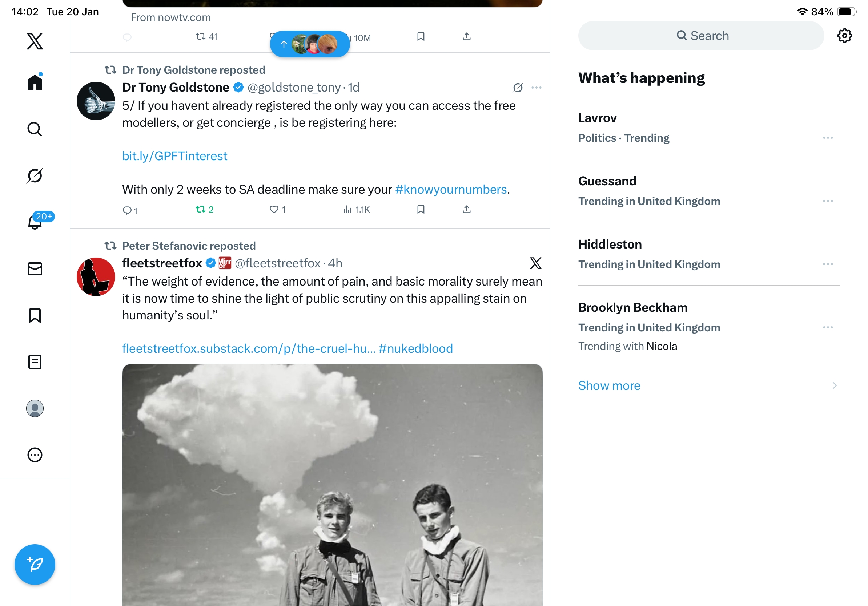The image size is (868, 606).
Task: Show more trending topics
Action: click(609, 386)
